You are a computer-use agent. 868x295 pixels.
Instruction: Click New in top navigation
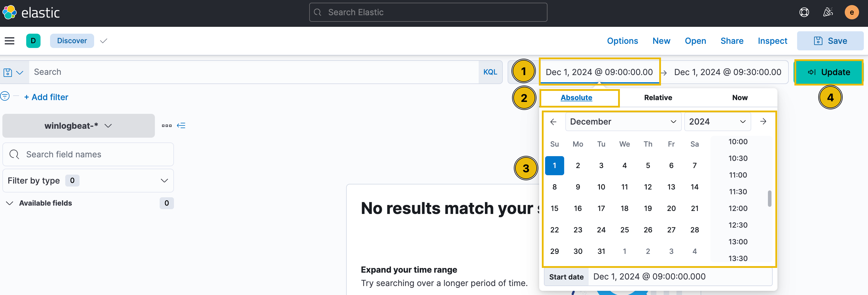(661, 41)
